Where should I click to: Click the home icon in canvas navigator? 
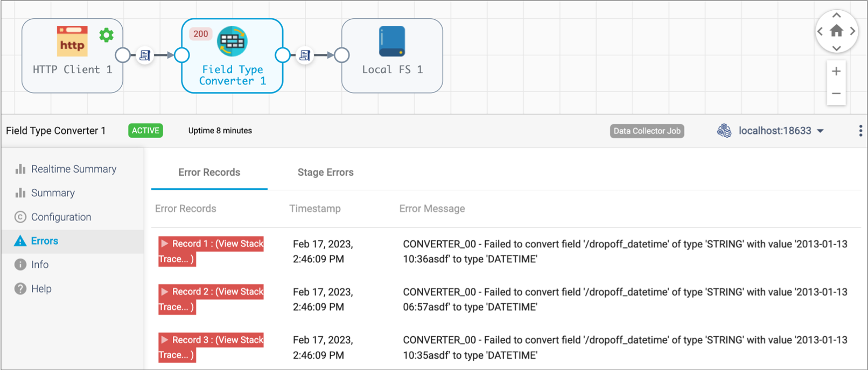(836, 31)
